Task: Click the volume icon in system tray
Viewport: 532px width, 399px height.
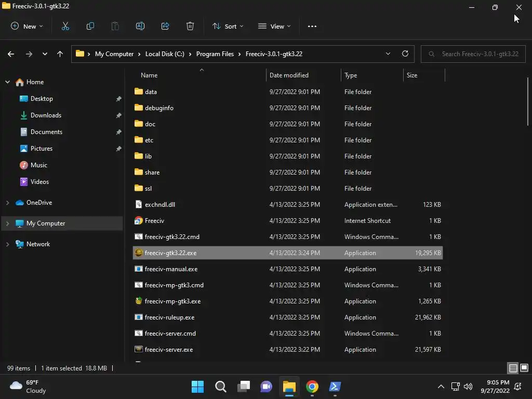Action: 468,387
